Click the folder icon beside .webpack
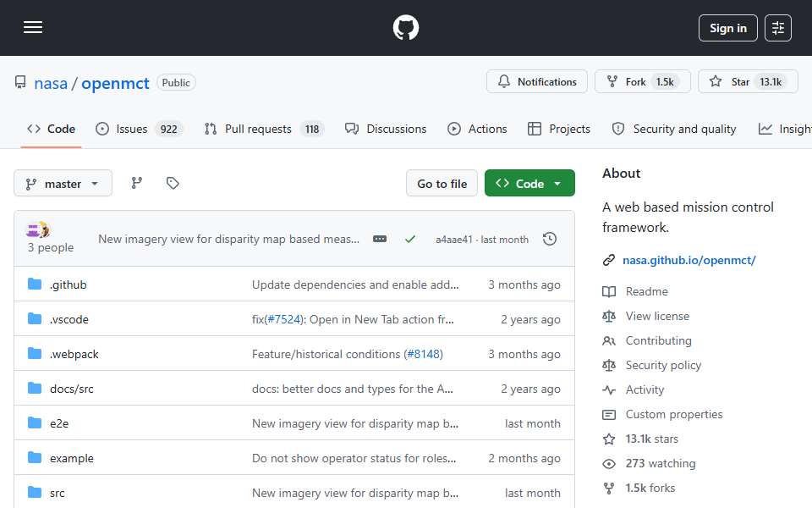This screenshot has width=812, height=508. pyautogui.click(x=35, y=354)
